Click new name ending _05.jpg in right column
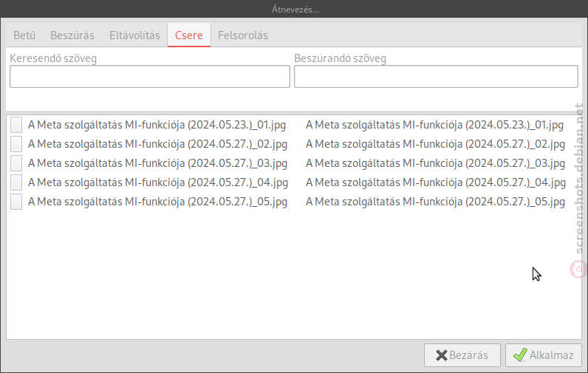The image size is (588, 373). point(435,202)
